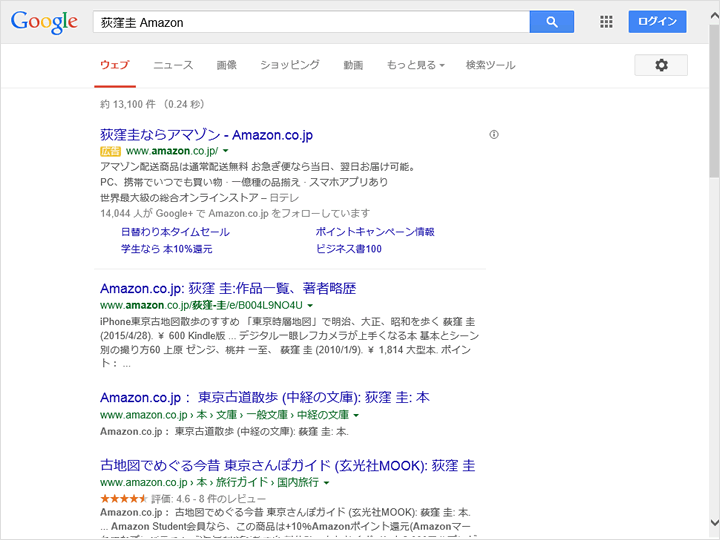
Task: Select the ウェブ tab
Action: 115,65
